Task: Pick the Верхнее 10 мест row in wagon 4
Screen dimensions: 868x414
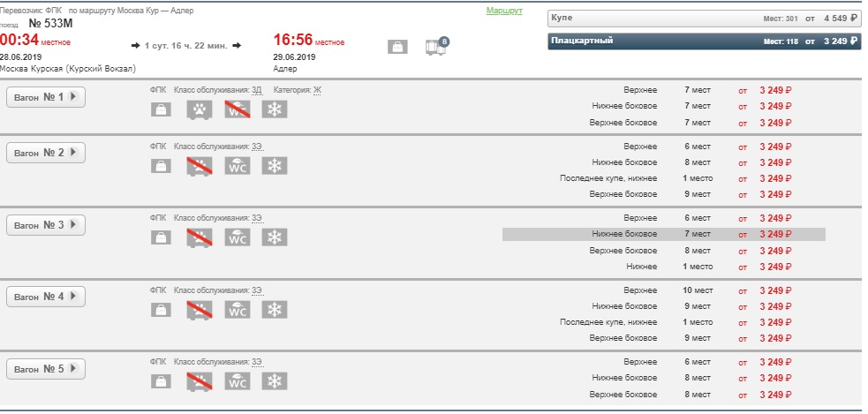Action: [x=663, y=290]
